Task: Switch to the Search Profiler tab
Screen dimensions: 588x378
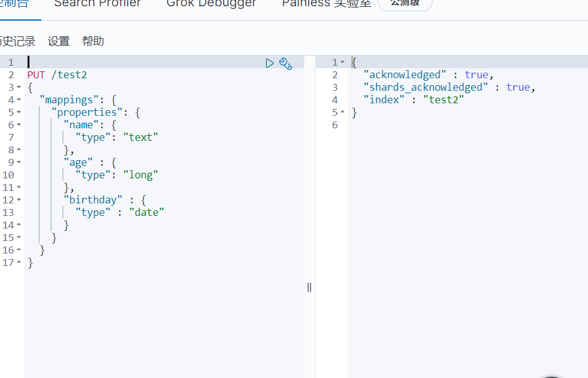Action: [97, 4]
